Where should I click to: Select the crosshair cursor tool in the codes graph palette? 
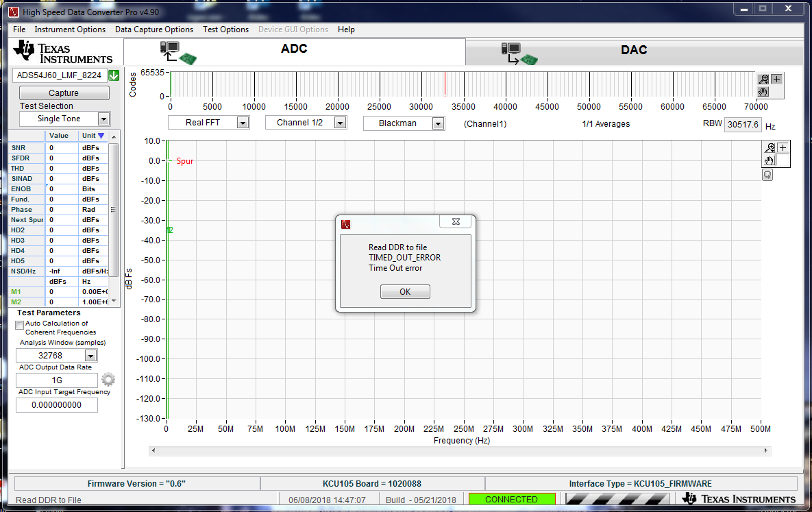[x=776, y=80]
